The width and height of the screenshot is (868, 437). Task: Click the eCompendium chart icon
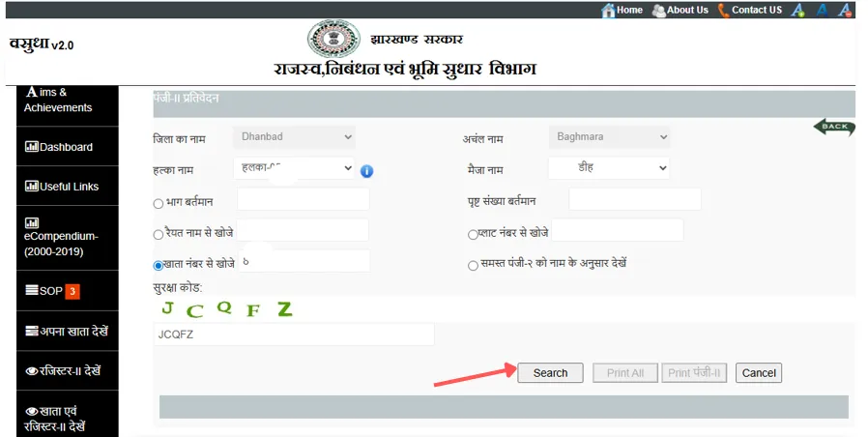32,222
